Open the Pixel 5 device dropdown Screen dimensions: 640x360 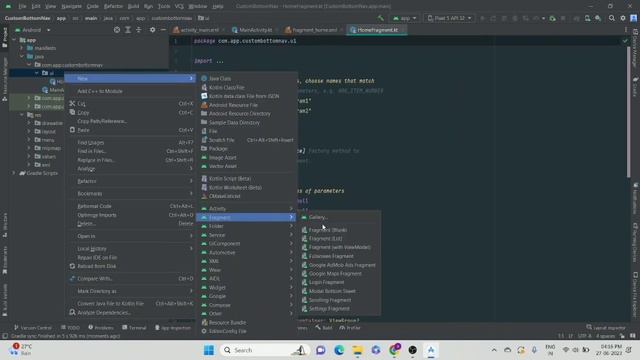449,18
